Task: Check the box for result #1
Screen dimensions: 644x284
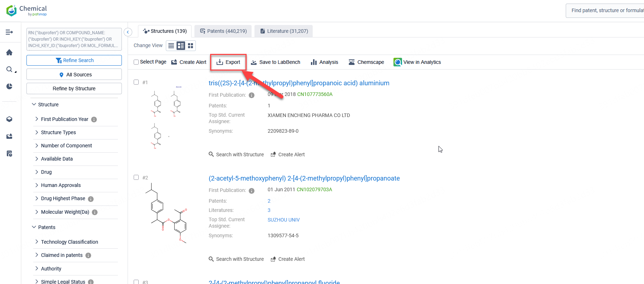Action: [136, 82]
